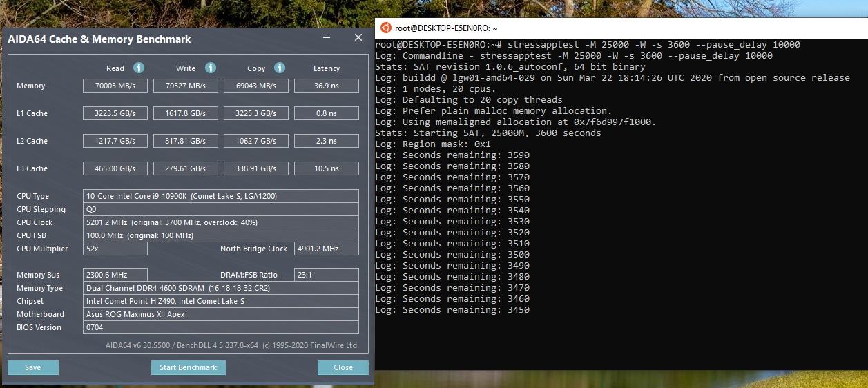
Task: Click the CPU Multiplier field 52x
Action: (115, 249)
